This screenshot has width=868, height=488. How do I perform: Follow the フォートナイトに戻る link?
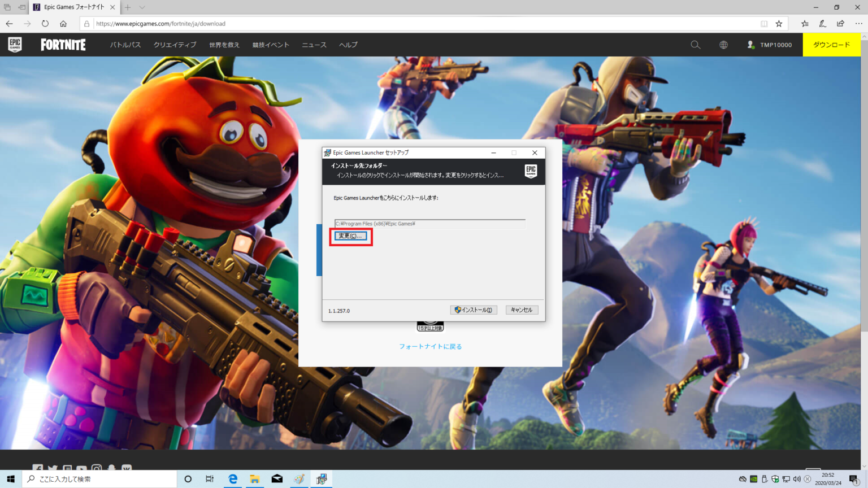pos(430,347)
